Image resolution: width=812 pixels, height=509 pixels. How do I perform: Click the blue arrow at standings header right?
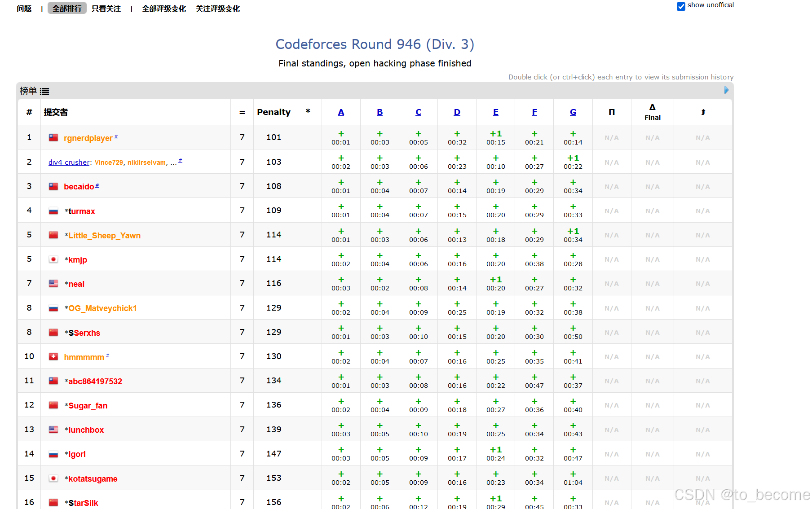click(x=726, y=90)
